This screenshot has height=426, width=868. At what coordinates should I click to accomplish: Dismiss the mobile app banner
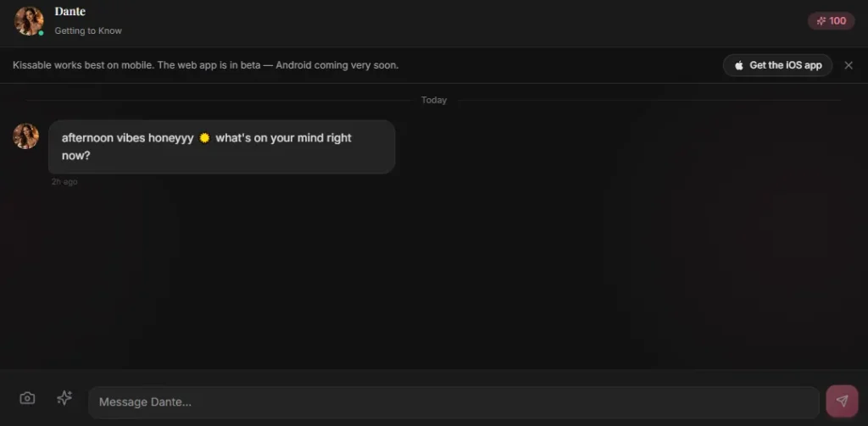[849, 65]
